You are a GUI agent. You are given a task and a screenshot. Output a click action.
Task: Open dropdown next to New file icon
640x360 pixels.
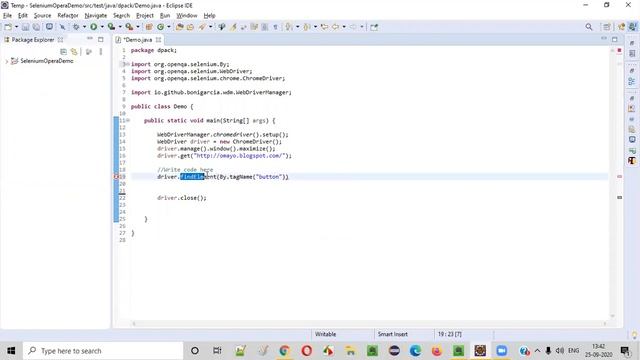(16, 27)
